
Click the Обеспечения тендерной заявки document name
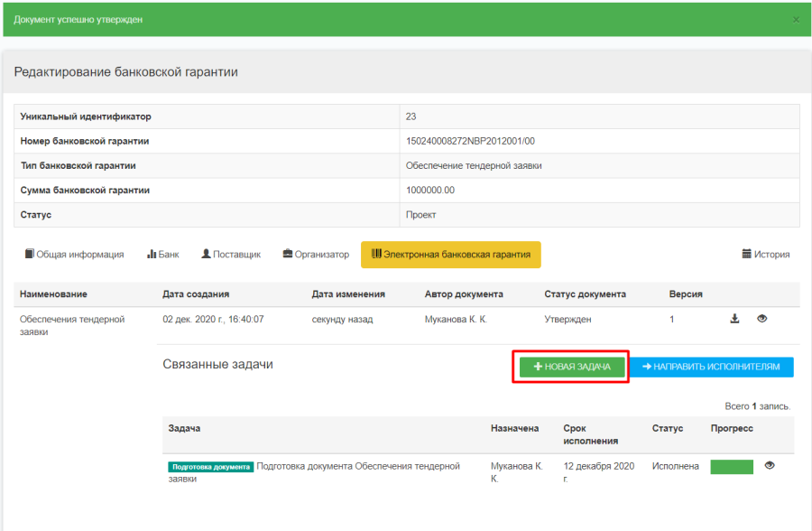(x=71, y=325)
